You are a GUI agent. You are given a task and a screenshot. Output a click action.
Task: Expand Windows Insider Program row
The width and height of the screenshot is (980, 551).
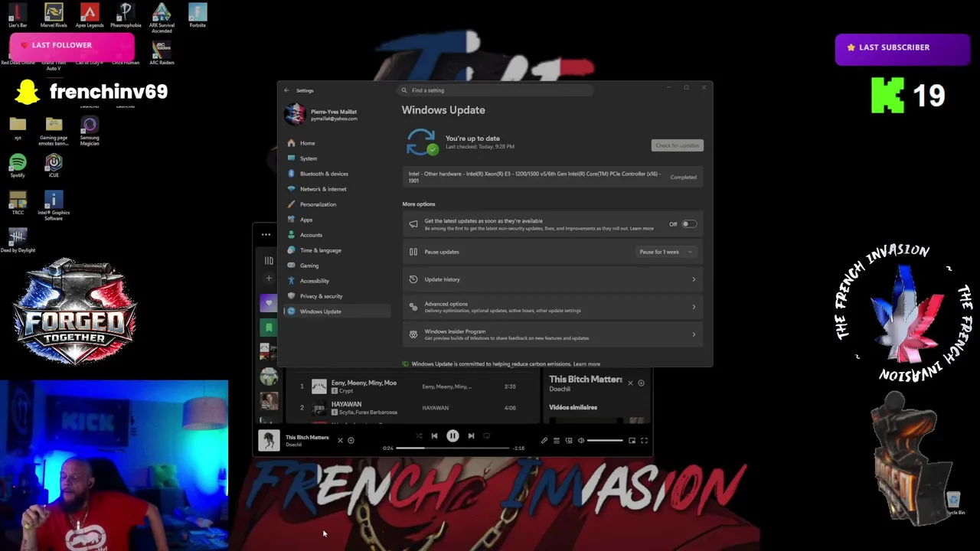click(x=553, y=334)
